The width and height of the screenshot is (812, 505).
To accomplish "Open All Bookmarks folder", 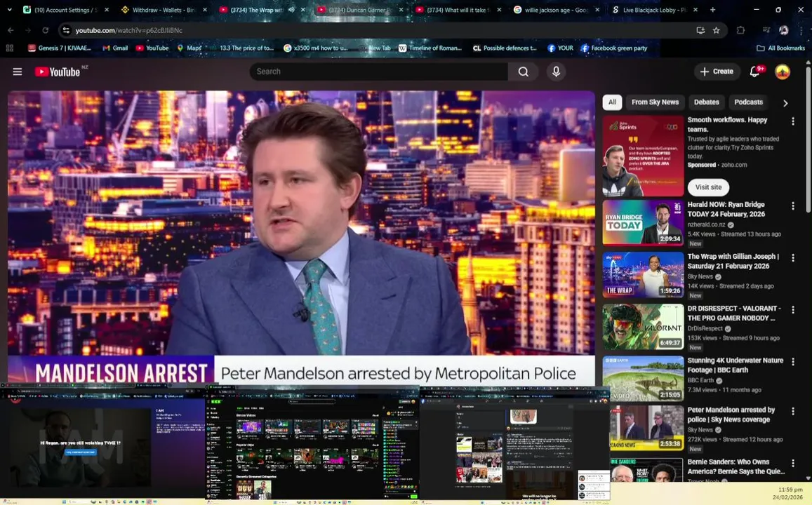I will pyautogui.click(x=781, y=48).
